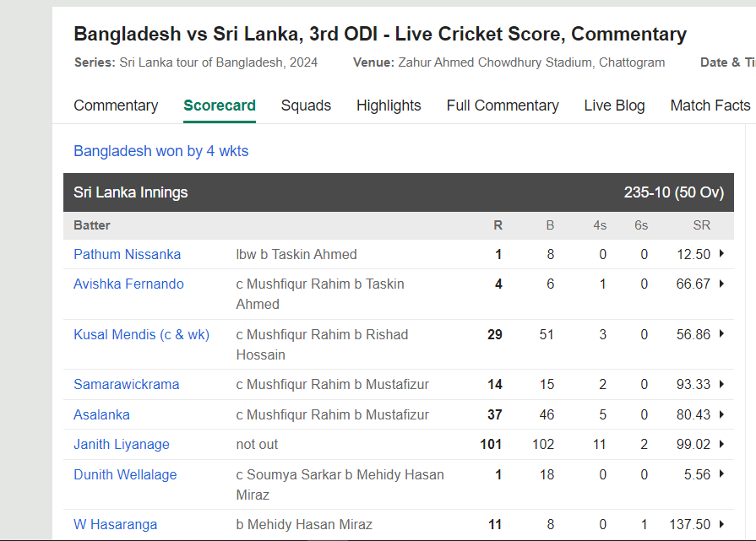Expand Pathum Nissanka row details arrow
Image resolution: width=756 pixels, height=541 pixels.
(721, 253)
